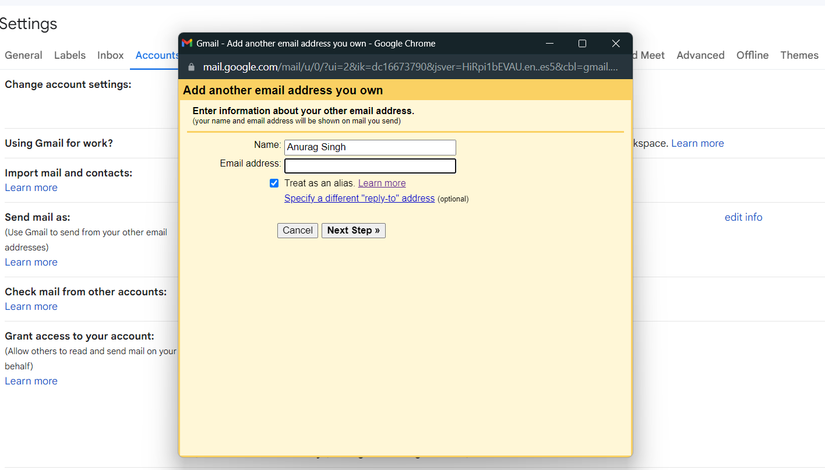The height and width of the screenshot is (470, 825).
Task: Open the Themes settings tab
Action: (799, 55)
